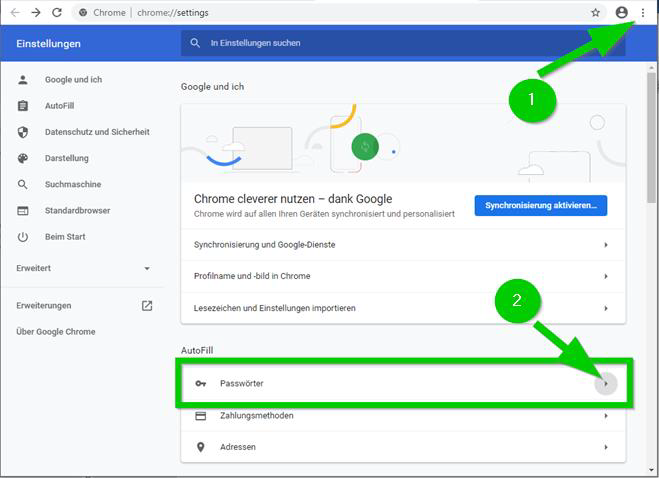Click the Einstellungen header title
The image size is (659, 478).
(x=48, y=44)
